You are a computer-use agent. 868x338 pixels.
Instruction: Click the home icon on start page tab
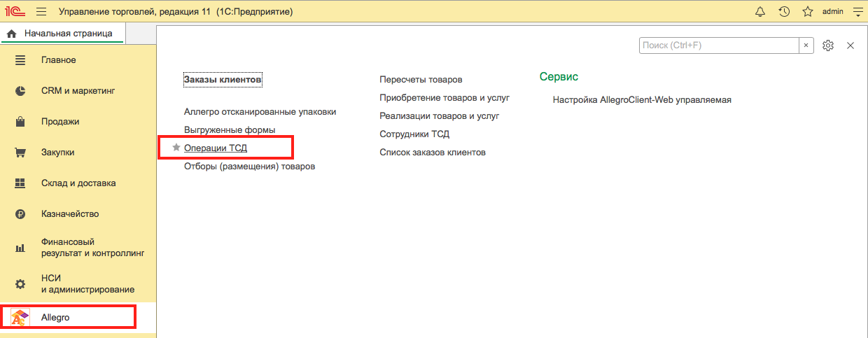pyautogui.click(x=11, y=33)
